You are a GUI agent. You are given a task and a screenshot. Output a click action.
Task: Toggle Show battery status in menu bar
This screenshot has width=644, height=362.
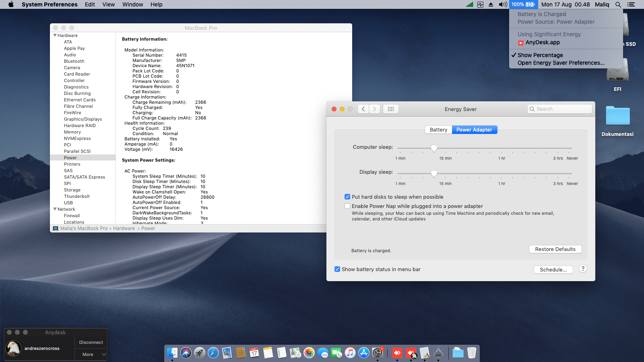337,269
